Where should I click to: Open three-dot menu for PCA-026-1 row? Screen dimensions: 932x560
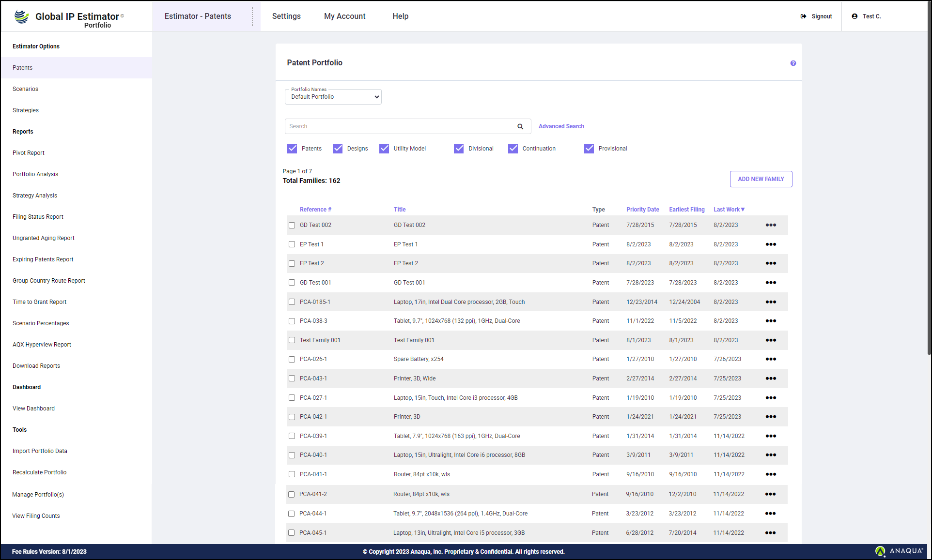pyautogui.click(x=771, y=359)
